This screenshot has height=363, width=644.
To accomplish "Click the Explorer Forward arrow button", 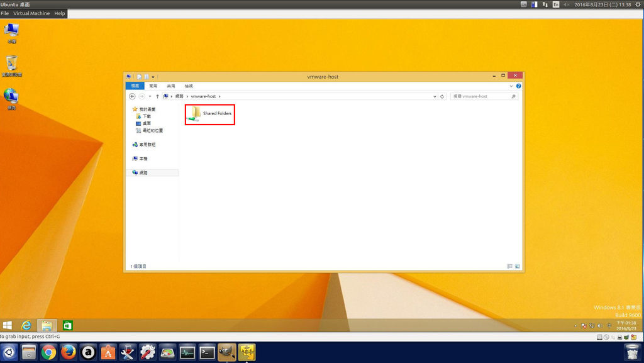I will [142, 96].
